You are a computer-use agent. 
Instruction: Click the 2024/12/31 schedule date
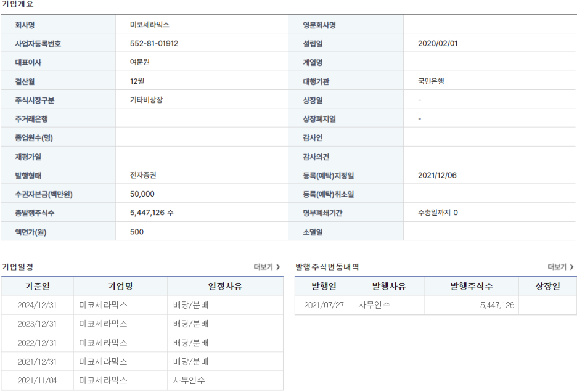[37, 305]
